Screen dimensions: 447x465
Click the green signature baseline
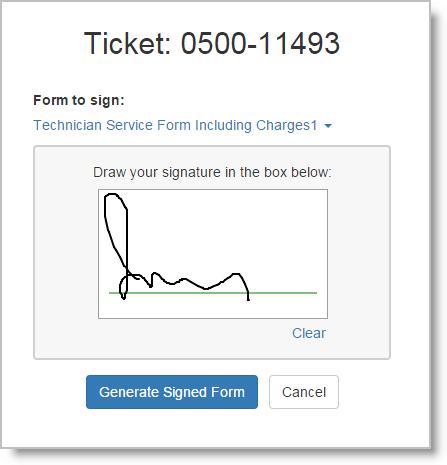point(213,293)
